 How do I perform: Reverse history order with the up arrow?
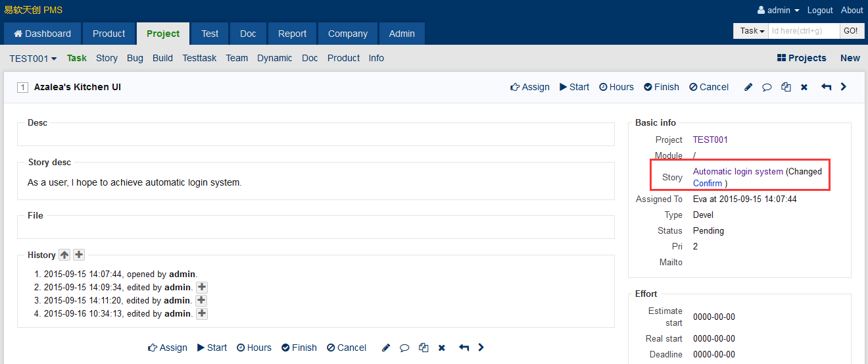[x=64, y=255]
